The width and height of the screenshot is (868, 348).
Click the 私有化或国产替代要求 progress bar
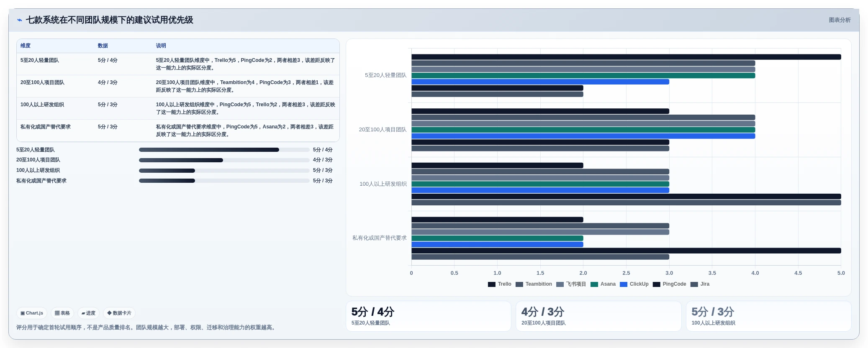click(x=224, y=181)
